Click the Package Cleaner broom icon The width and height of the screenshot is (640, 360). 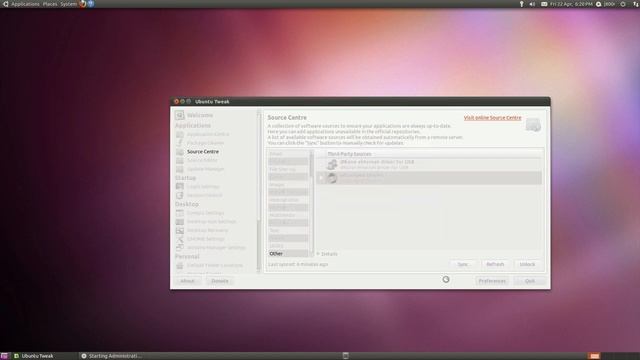tap(180, 143)
